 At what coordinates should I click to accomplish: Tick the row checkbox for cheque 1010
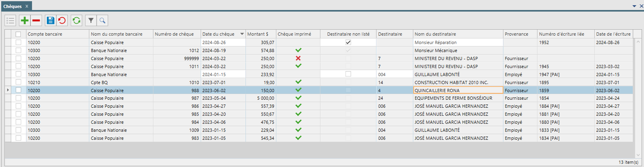[x=18, y=82]
